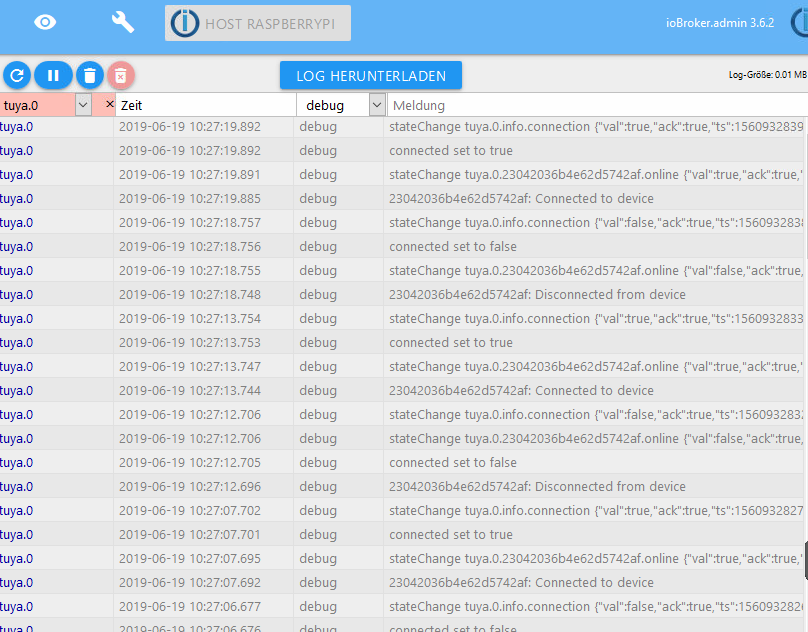
Task: Click debug level in the 10:27:12.696 row
Action: click(x=318, y=486)
